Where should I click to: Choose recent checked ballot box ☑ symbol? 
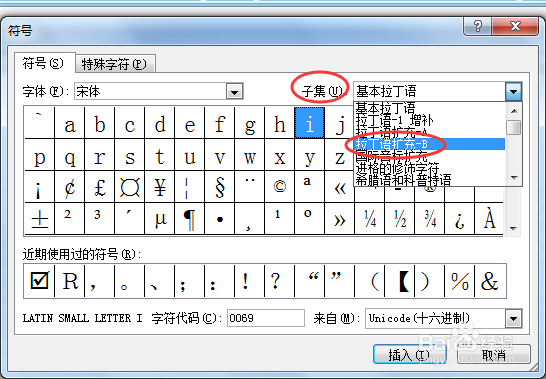(x=39, y=281)
